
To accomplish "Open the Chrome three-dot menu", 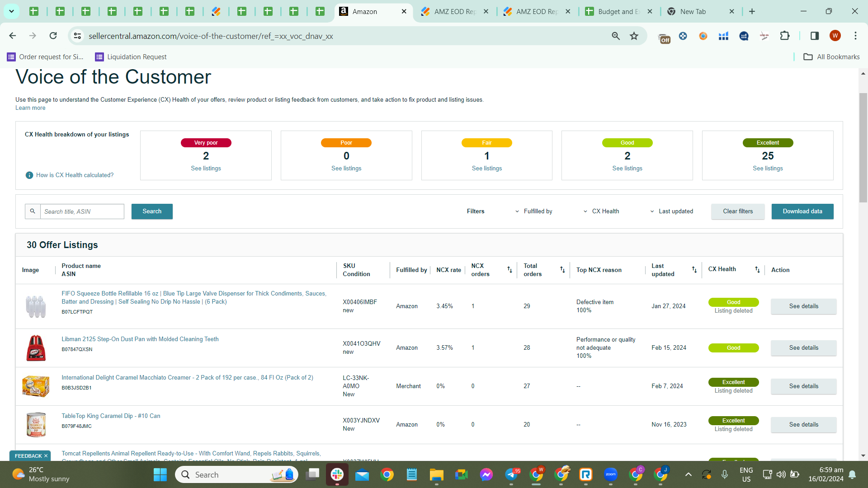I will [x=855, y=36].
